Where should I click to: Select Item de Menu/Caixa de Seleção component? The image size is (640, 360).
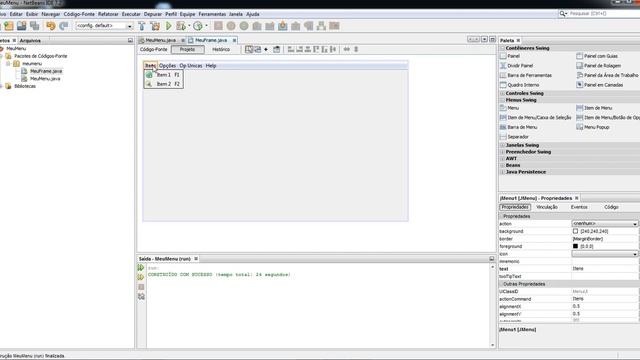536,118
